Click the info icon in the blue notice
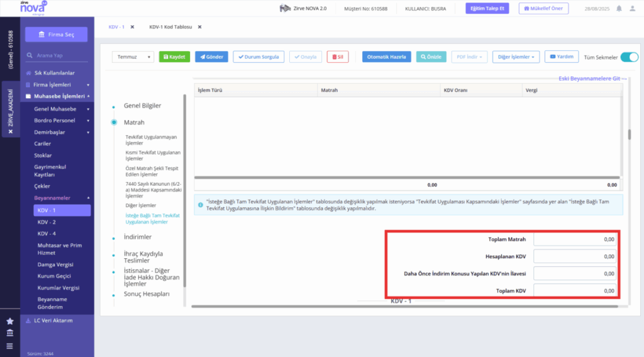This screenshot has width=644, height=357. [x=201, y=205]
